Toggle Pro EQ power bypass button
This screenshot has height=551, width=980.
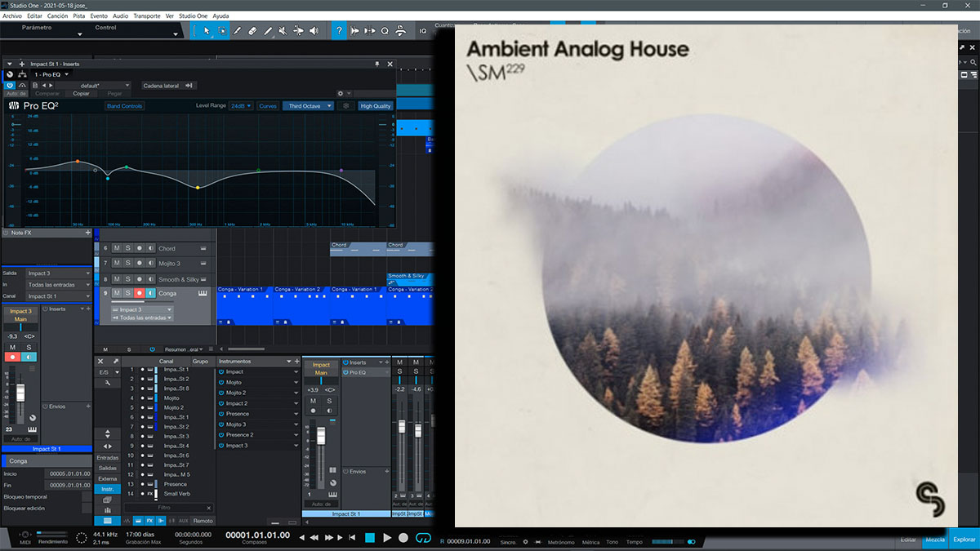[10, 85]
